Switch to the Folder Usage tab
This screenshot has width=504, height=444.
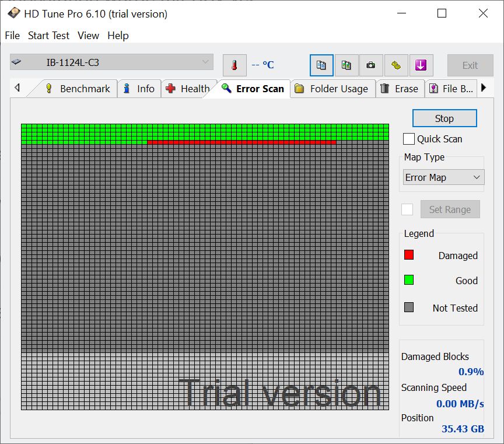pos(332,89)
